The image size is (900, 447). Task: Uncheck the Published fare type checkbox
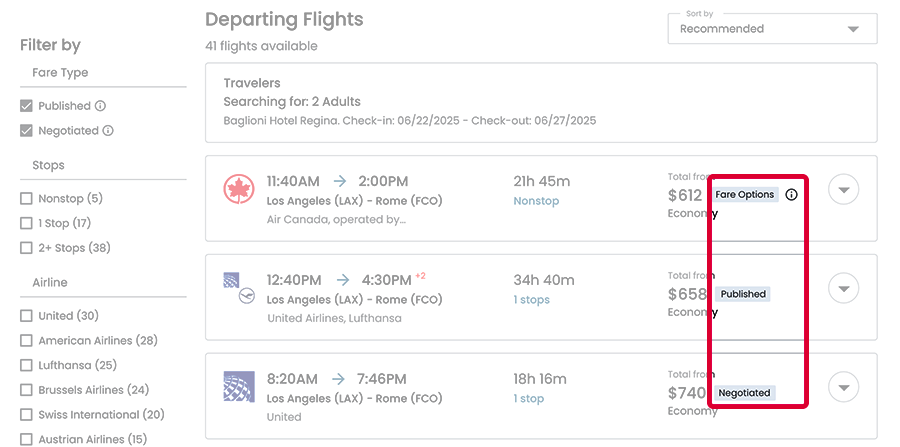[x=27, y=106]
